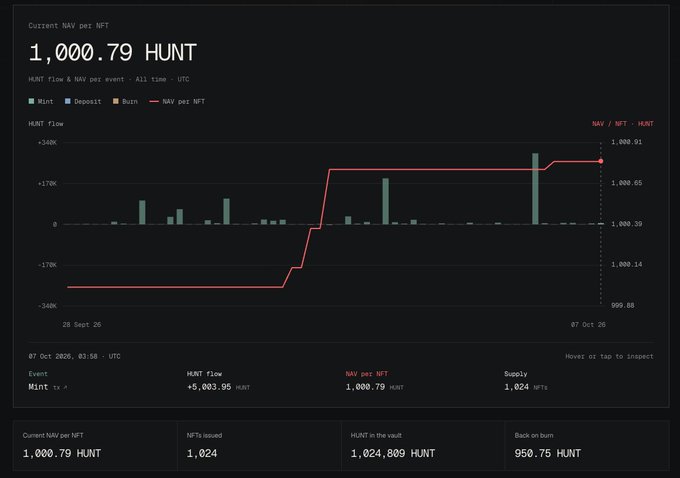
Task: Click the '07 Oct 26' axis date
Action: click(x=588, y=324)
